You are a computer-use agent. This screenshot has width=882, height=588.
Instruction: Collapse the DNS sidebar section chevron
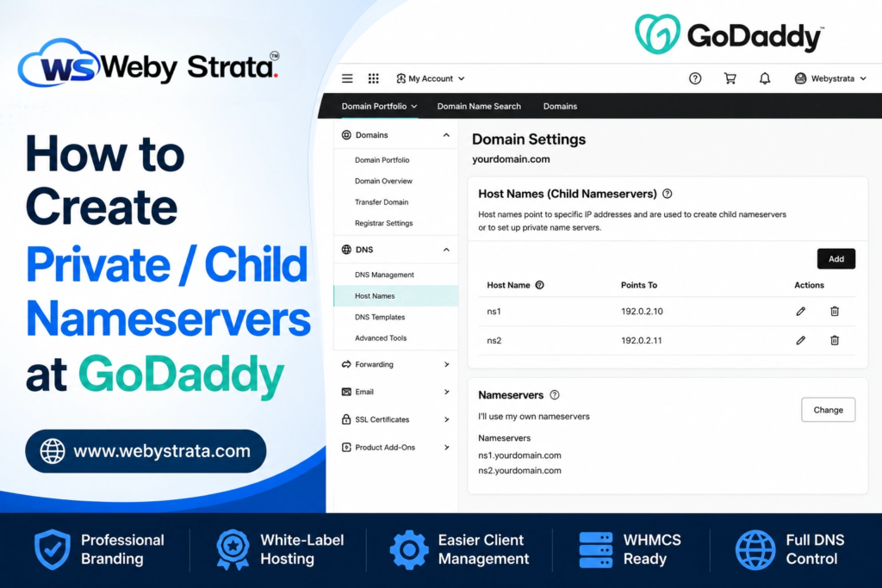pos(446,250)
